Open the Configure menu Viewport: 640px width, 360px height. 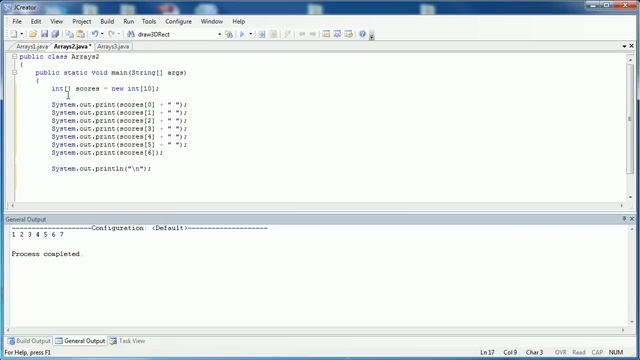[178, 21]
